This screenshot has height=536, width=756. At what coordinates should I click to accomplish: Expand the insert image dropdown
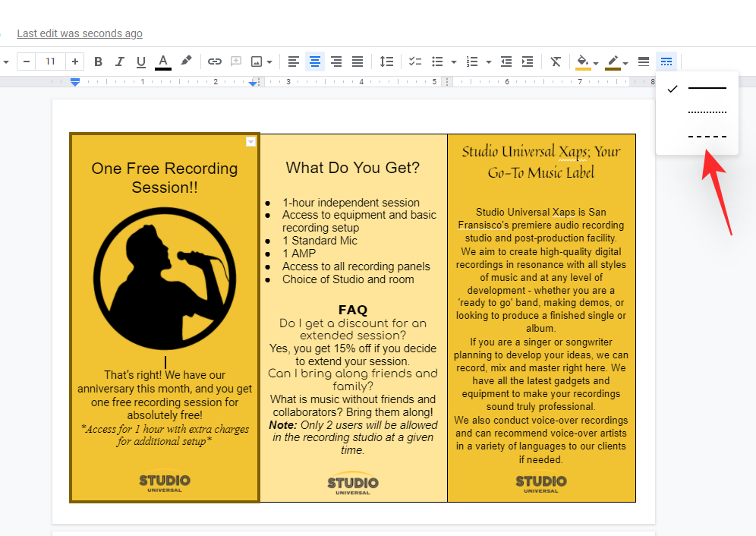point(269,61)
